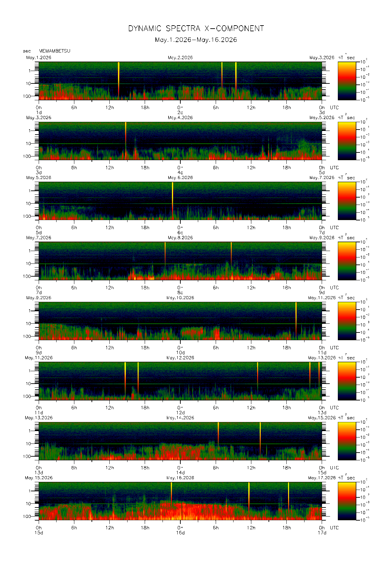Image resolution: width=392 pixels, height=565 pixels.
Task: Click the "1d" day label
Action: 39,113
